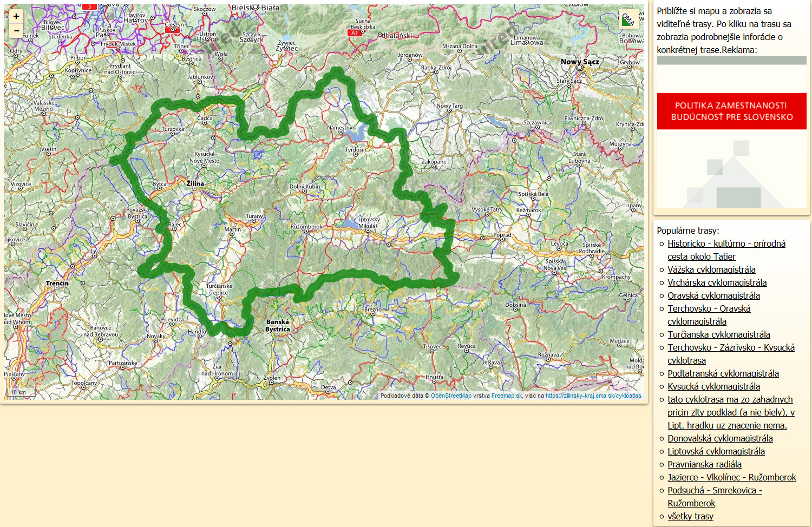Open Jazierce - Vlkolínec - Ružomberok route
This screenshot has height=527, width=812.
point(731,477)
